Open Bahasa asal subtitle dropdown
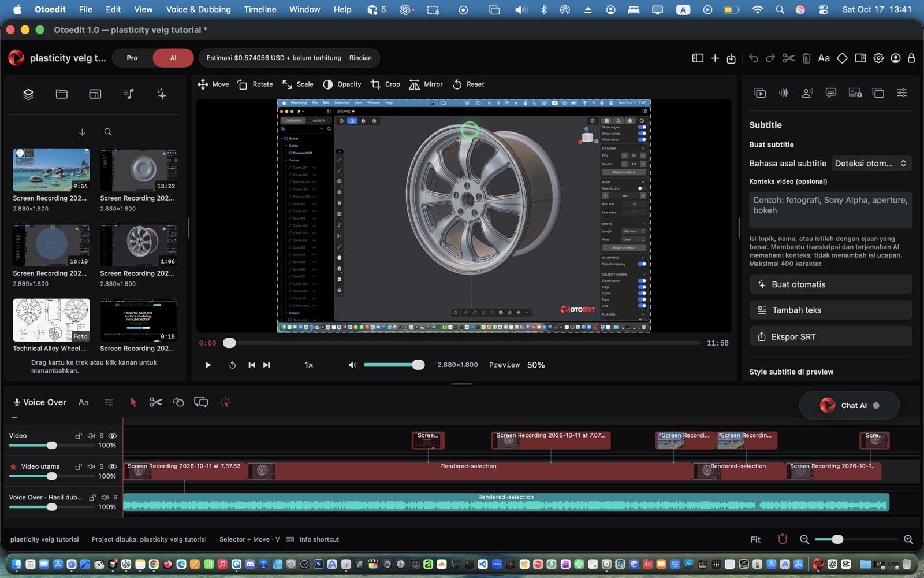The height and width of the screenshot is (578, 924). tap(871, 164)
